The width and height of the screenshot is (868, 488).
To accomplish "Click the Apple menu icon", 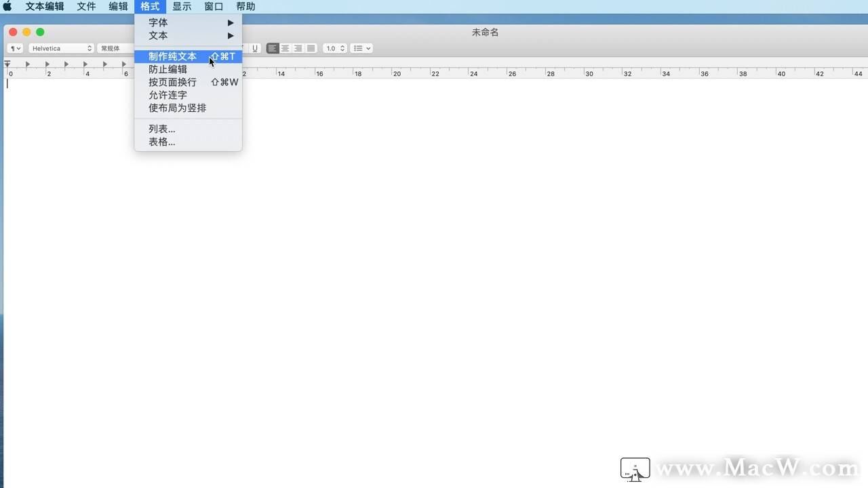I will point(7,6).
